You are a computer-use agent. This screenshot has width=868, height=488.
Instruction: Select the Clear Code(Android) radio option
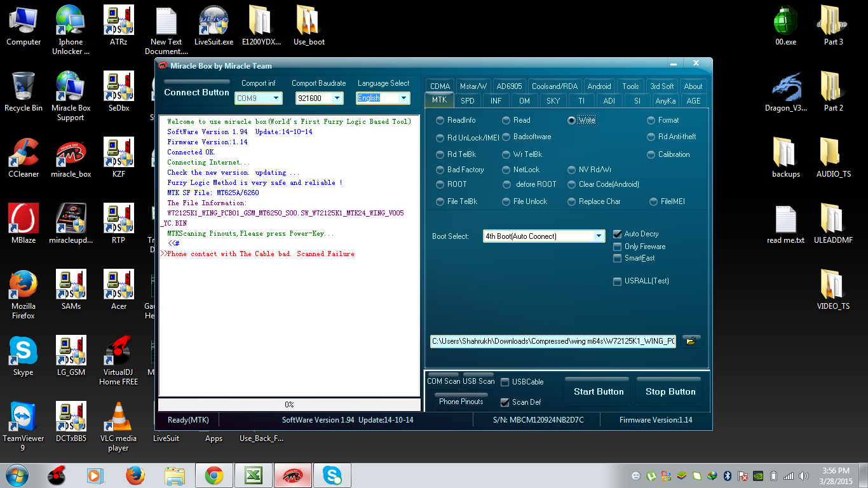click(x=603, y=184)
